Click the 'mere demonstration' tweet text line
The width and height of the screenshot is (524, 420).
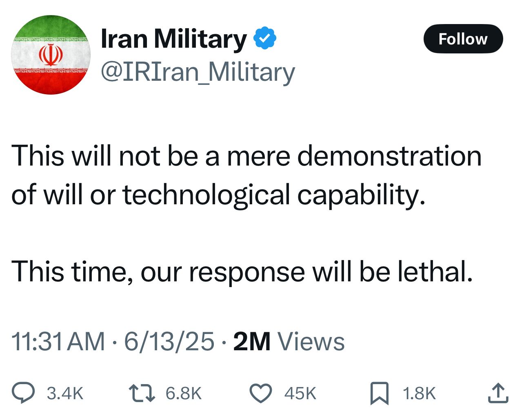[246, 156]
